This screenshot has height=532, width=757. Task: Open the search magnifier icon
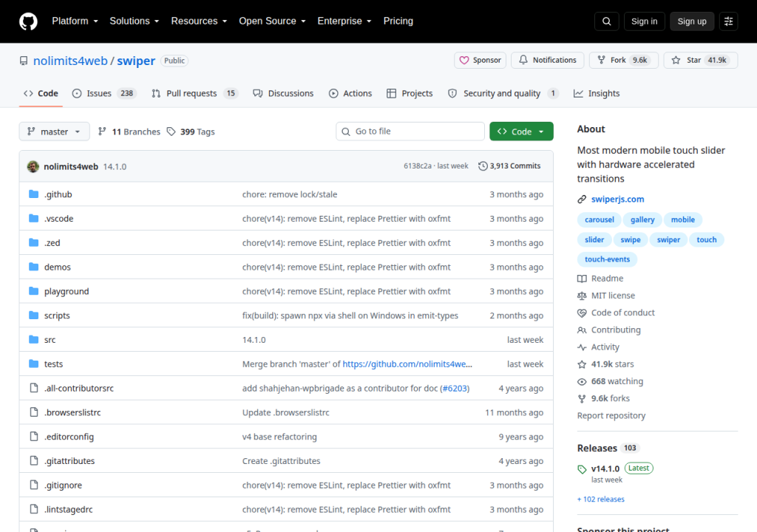coord(606,21)
